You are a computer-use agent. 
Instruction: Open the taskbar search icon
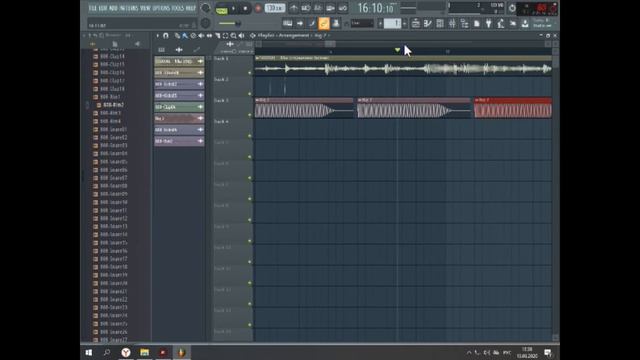click(x=107, y=352)
